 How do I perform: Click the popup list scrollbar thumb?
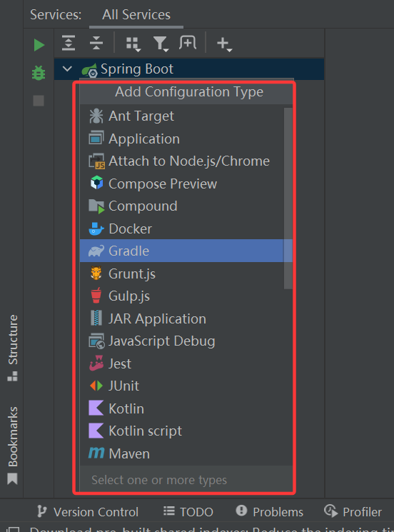(288, 199)
